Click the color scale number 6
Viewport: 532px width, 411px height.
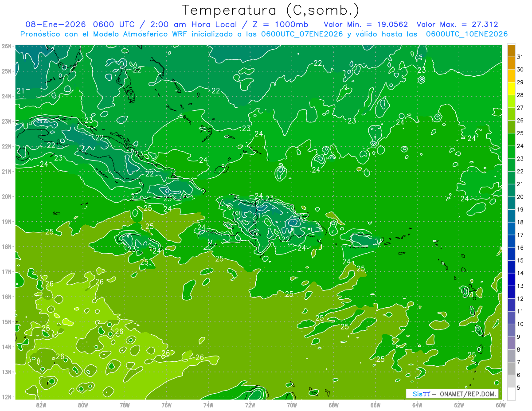[x=519, y=375]
